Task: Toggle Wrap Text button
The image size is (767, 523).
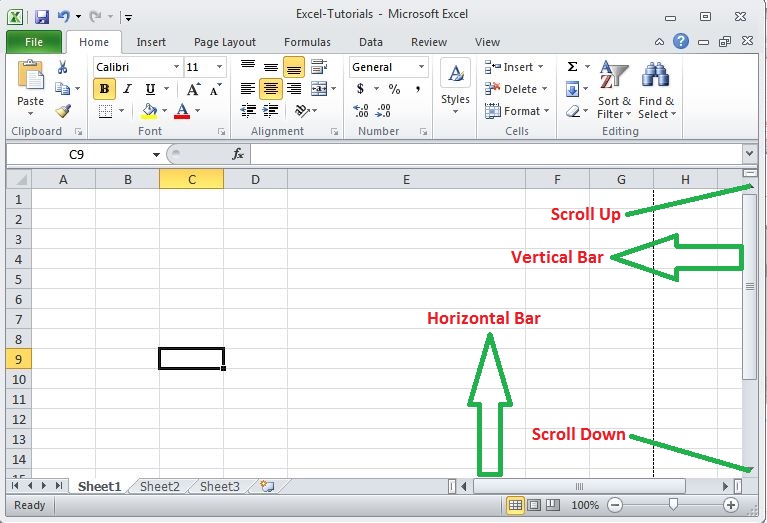Action: point(319,67)
